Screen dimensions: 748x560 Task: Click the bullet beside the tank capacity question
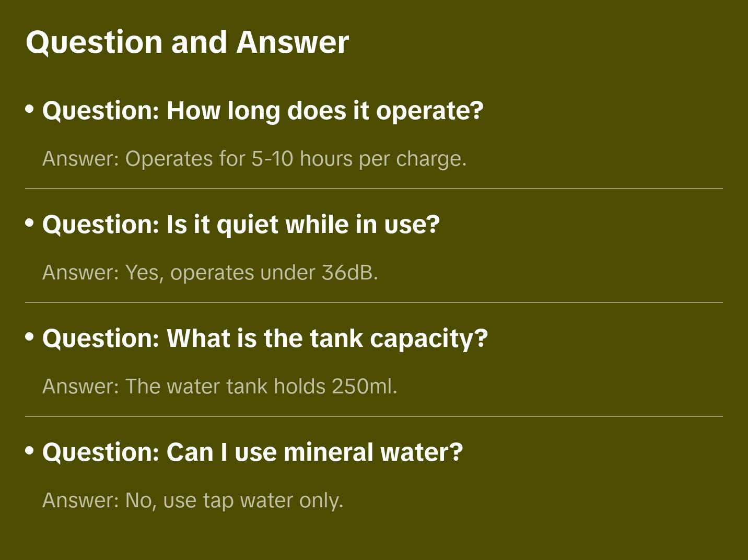coord(30,337)
